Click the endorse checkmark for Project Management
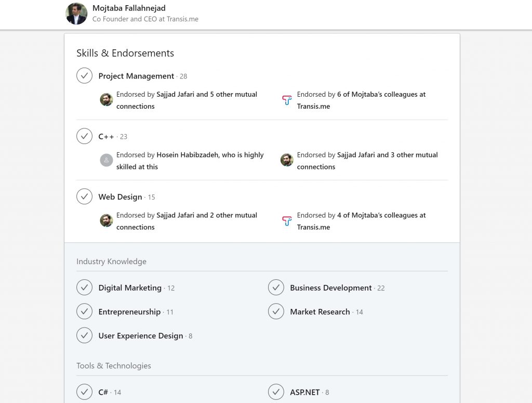532x403 pixels. (x=85, y=76)
